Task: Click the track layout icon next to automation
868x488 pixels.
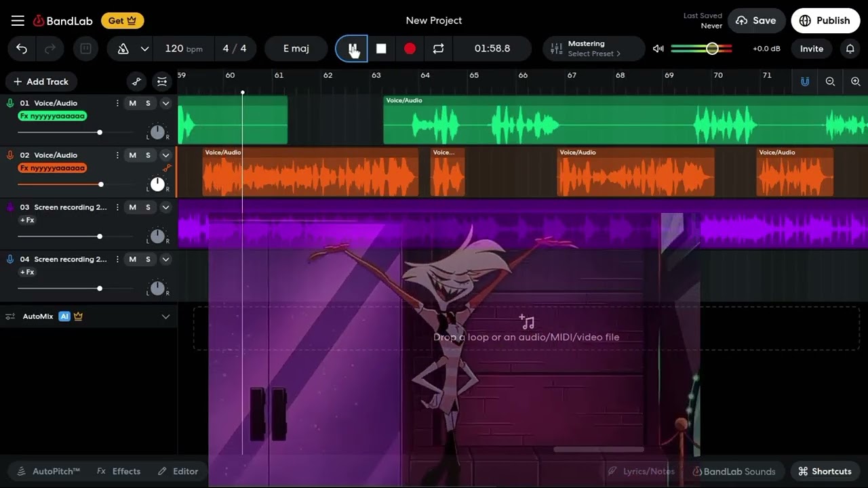Action: point(162,81)
